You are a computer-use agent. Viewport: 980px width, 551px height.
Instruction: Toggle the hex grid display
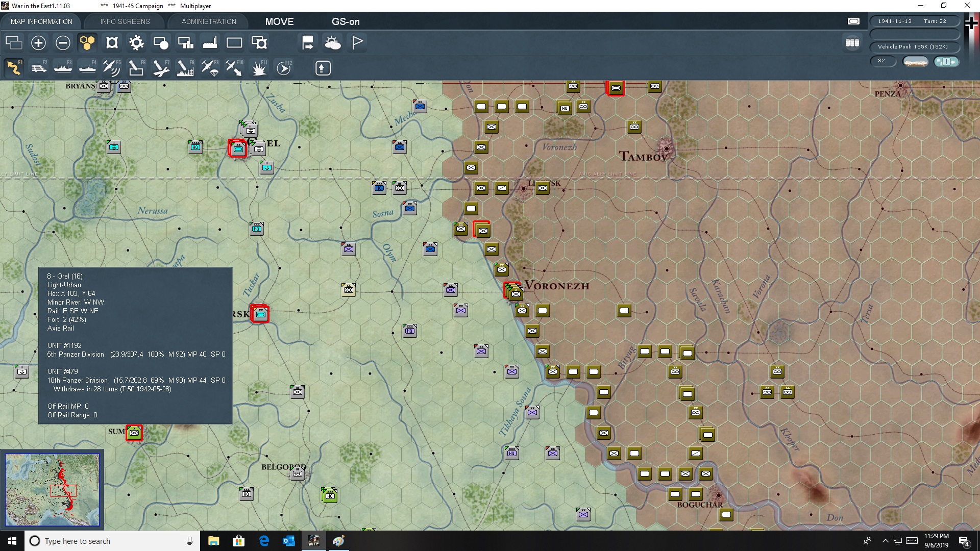pos(87,43)
